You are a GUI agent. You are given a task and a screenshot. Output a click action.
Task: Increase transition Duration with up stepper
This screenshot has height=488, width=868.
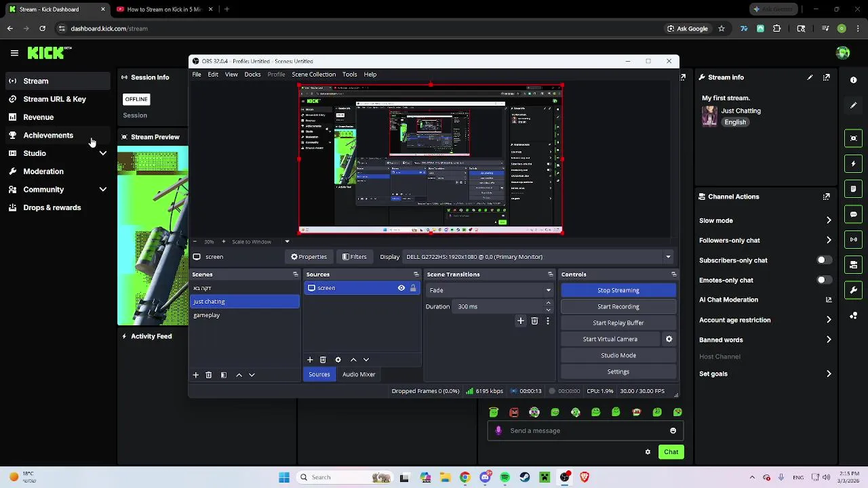point(548,304)
